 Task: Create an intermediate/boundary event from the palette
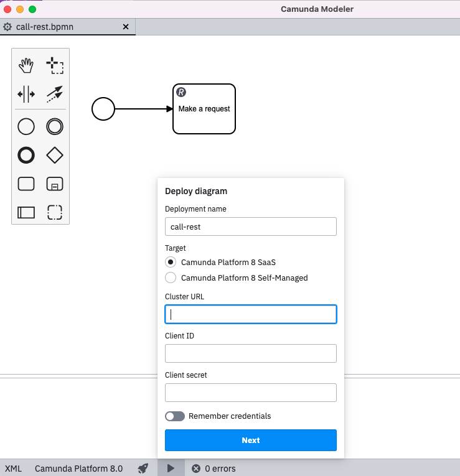click(55, 126)
